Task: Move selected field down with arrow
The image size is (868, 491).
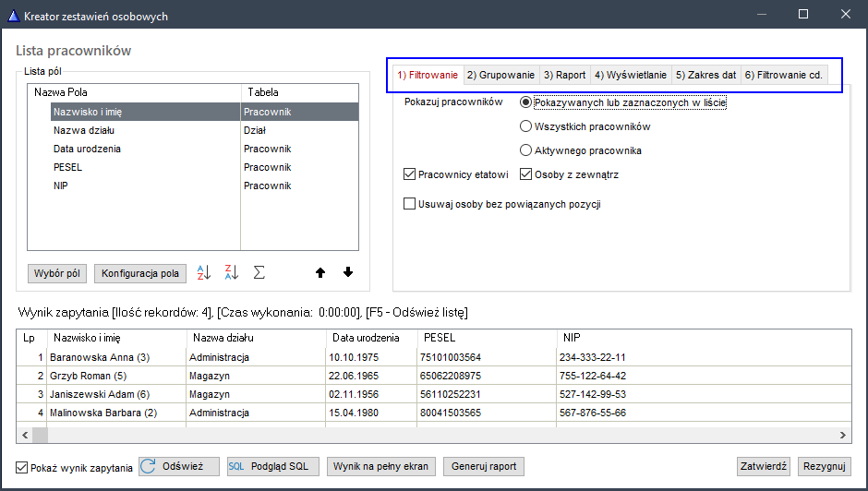Action: (348, 273)
